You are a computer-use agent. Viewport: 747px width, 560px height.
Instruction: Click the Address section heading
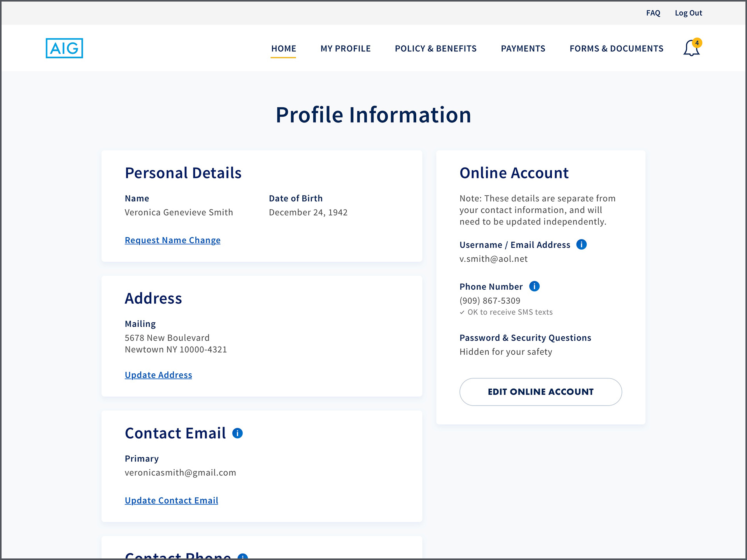[153, 299]
